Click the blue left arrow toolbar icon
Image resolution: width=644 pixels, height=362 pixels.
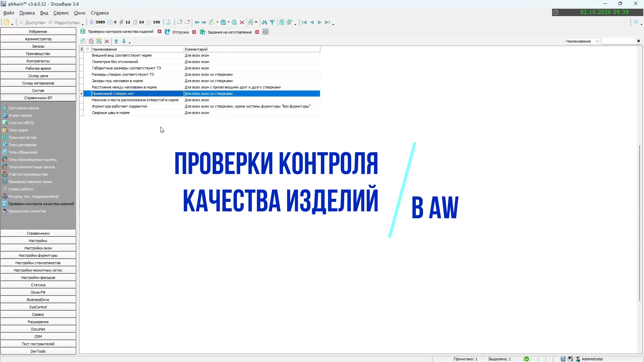[x=197, y=22]
